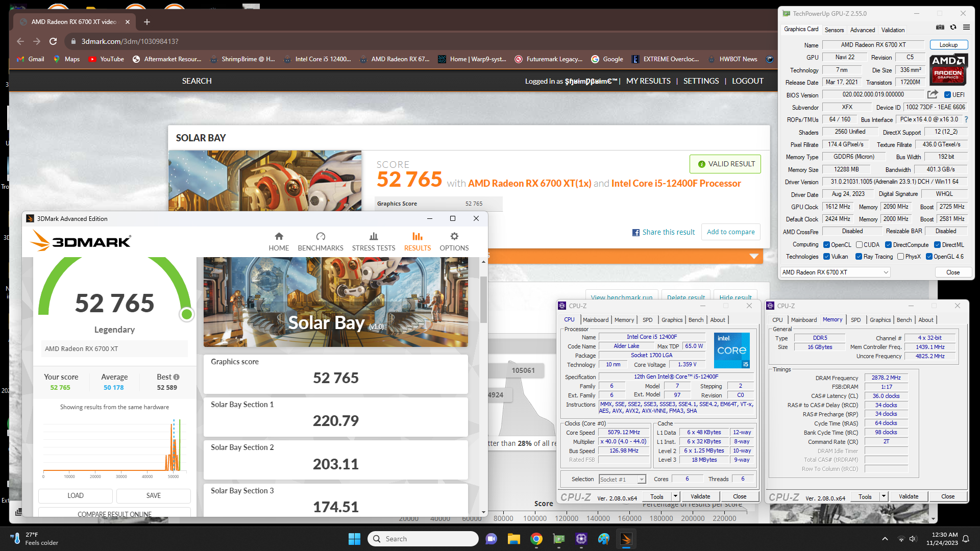The image size is (980, 551).
Task: Click the LOGOUT link
Action: coord(747,81)
